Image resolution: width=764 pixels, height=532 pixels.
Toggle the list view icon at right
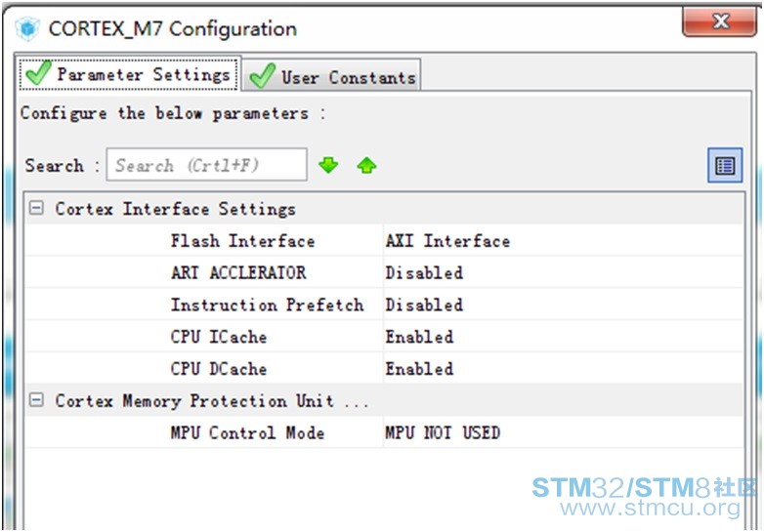pyautogui.click(x=725, y=166)
